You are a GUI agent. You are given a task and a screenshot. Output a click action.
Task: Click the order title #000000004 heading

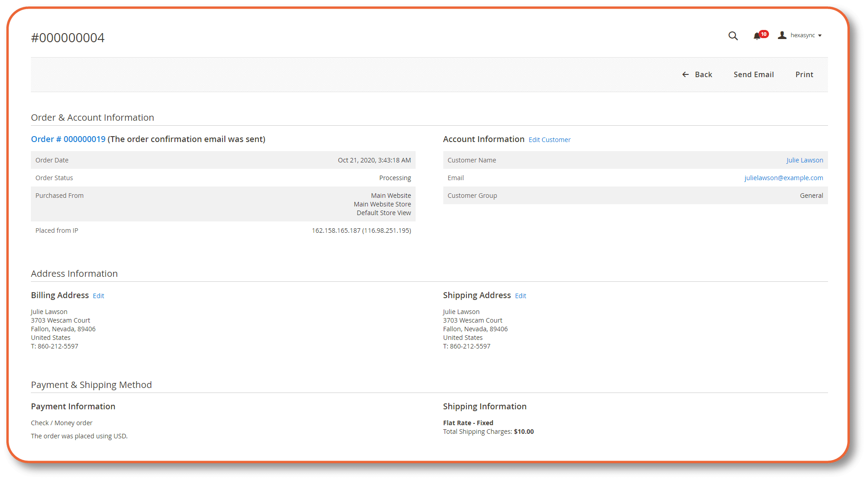pos(67,38)
